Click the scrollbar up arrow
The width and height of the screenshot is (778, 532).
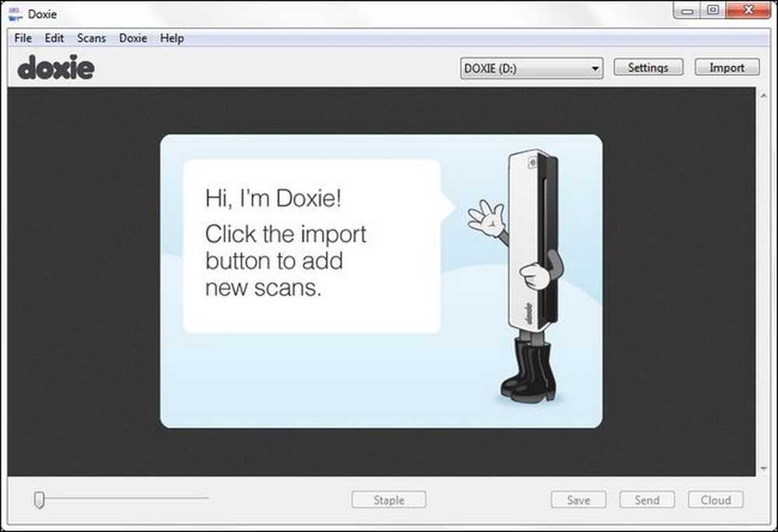[x=764, y=96]
